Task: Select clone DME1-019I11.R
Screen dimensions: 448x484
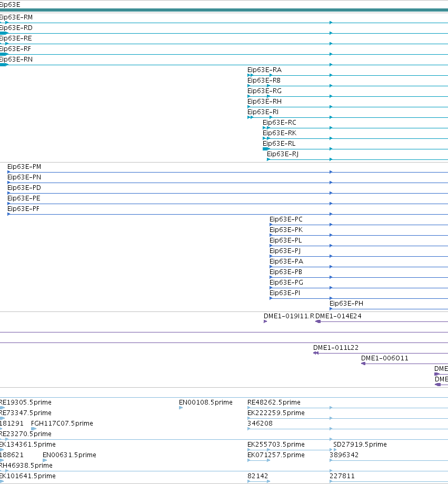Action: (x=289, y=316)
